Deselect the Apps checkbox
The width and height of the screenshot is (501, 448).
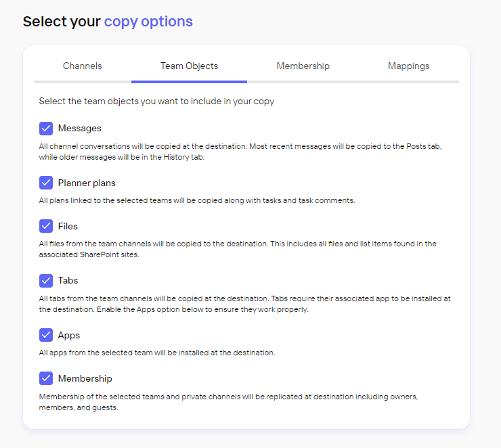tap(46, 335)
